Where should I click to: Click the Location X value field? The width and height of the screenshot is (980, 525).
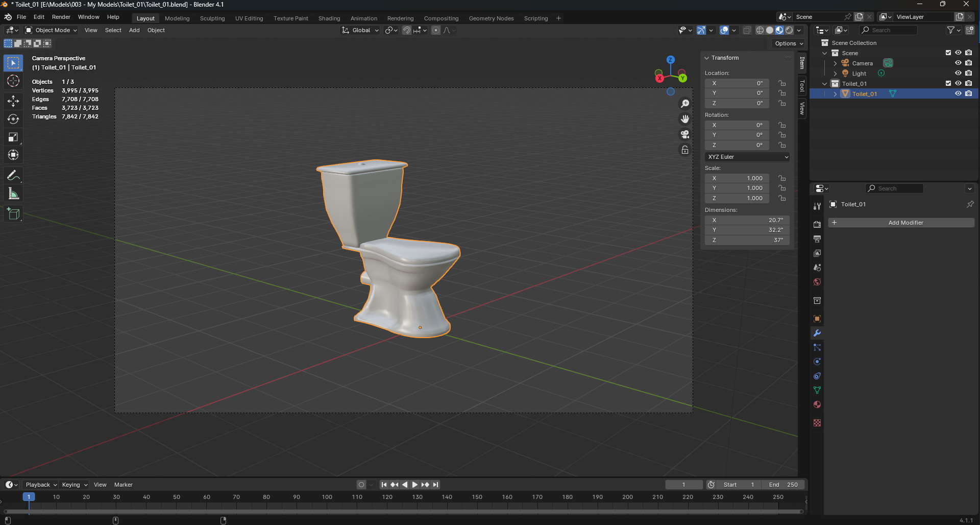coord(737,83)
